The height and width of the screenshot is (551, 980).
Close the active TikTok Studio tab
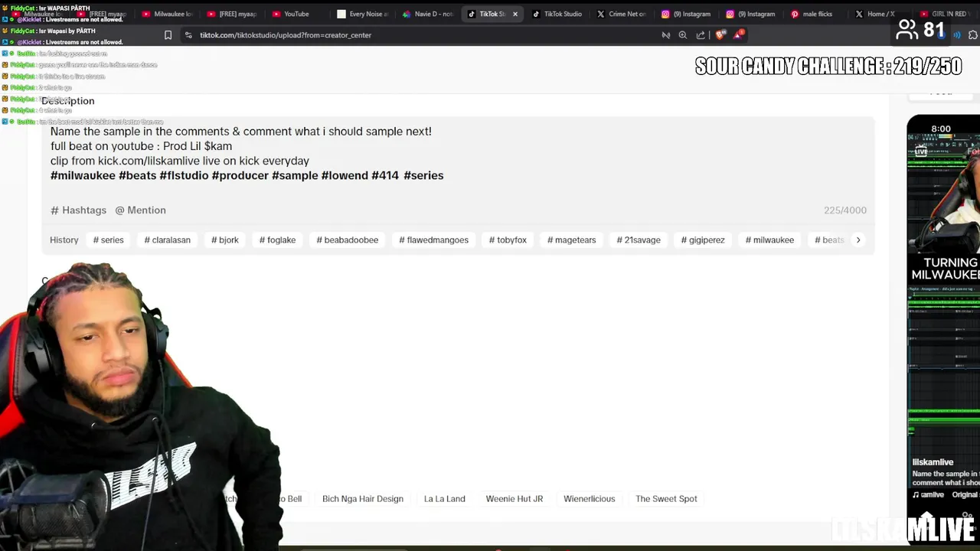(x=515, y=14)
